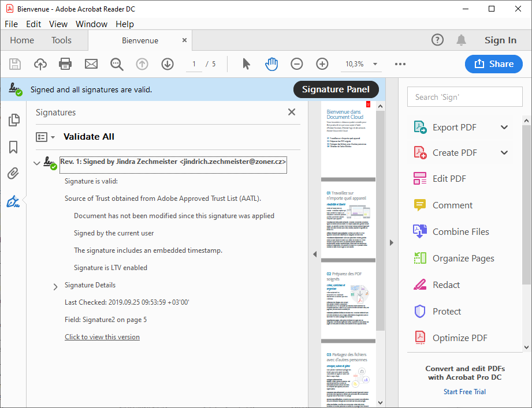The height and width of the screenshot is (408, 532).
Task: Toggle Signatures pen panel icon
Action: coord(13,201)
